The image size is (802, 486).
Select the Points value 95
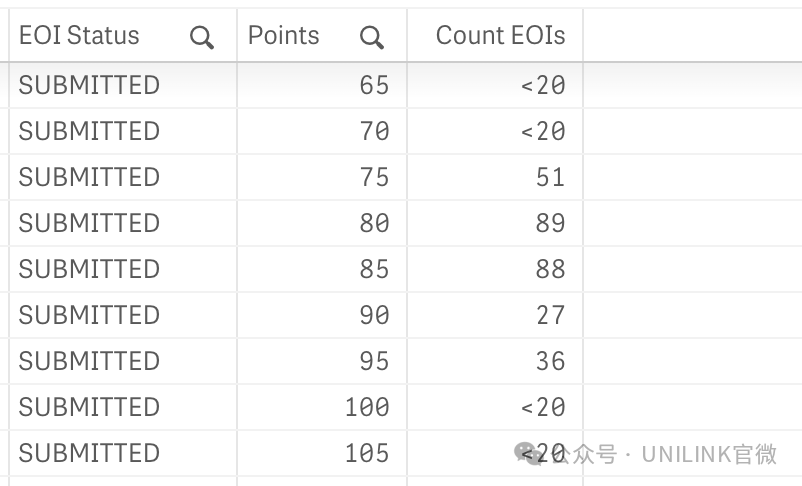374,361
